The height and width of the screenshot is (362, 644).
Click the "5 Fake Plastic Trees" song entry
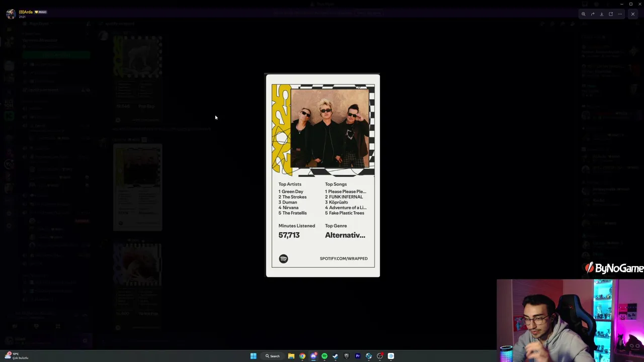click(345, 213)
